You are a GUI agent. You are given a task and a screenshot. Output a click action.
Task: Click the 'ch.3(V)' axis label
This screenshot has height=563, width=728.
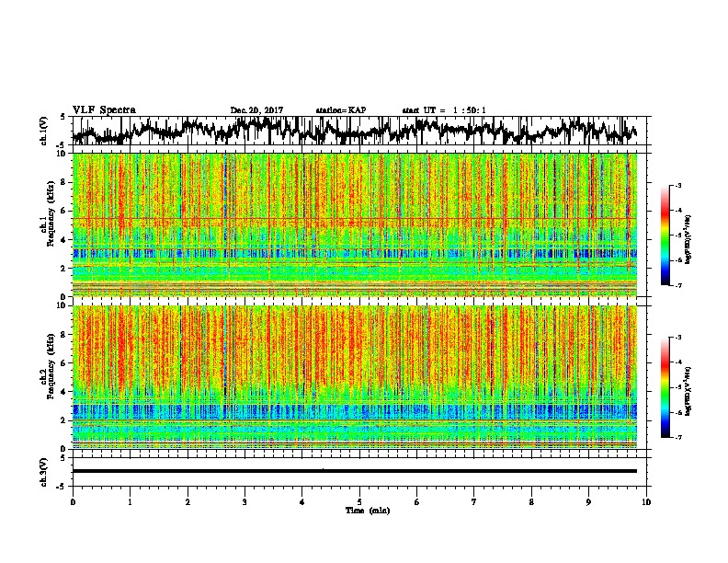pyautogui.click(x=44, y=472)
